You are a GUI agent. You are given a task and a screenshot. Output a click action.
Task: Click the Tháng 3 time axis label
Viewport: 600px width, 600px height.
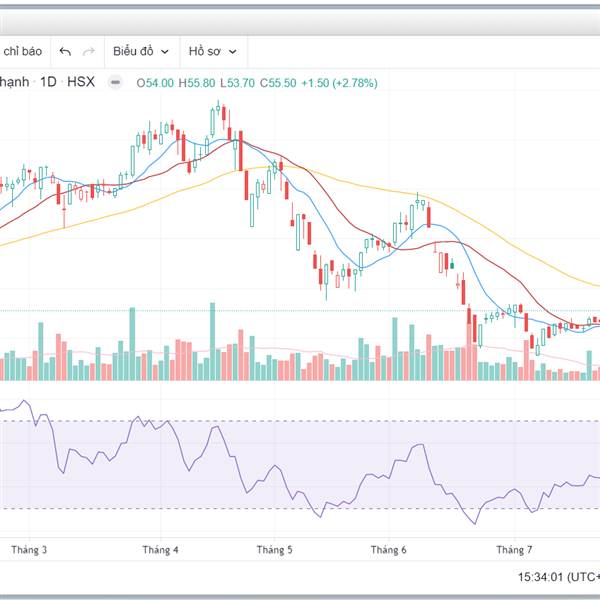click(29, 550)
